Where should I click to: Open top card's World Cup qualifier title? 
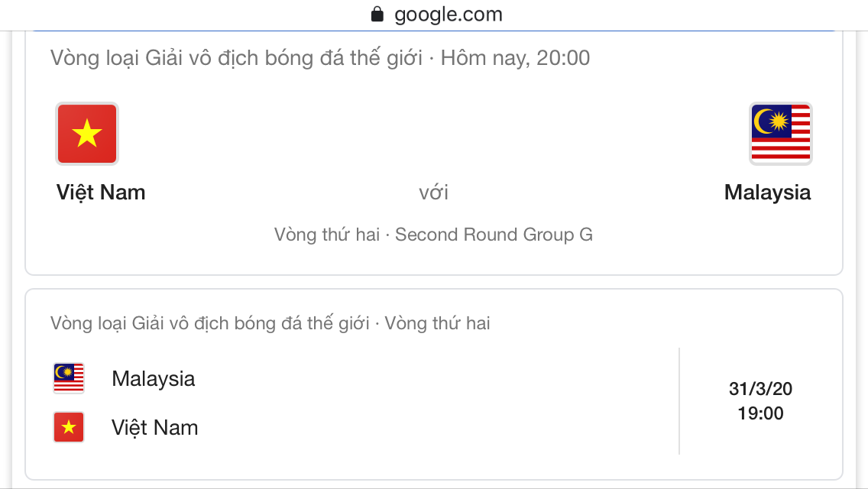click(236, 58)
